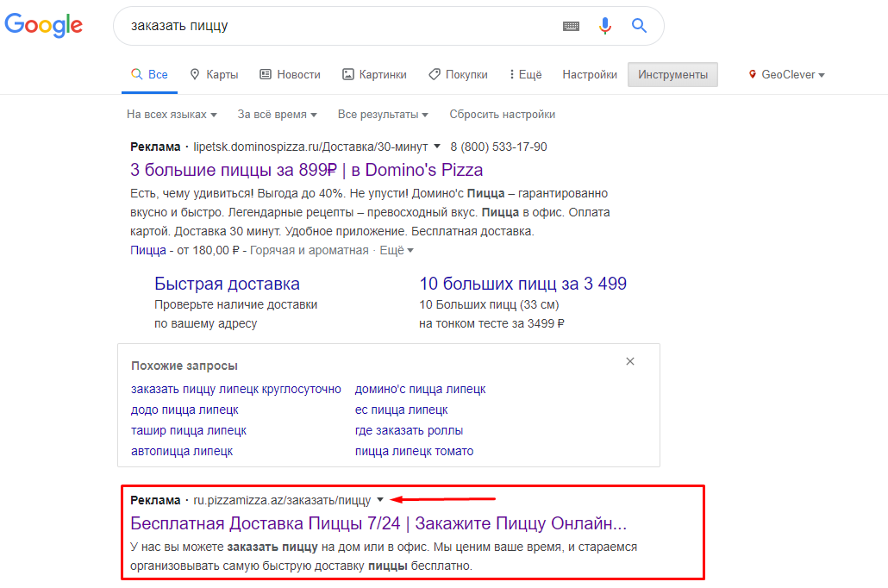Click домино'с пицца липецк suggestion
The height and width of the screenshot is (588, 888).
pos(420,389)
